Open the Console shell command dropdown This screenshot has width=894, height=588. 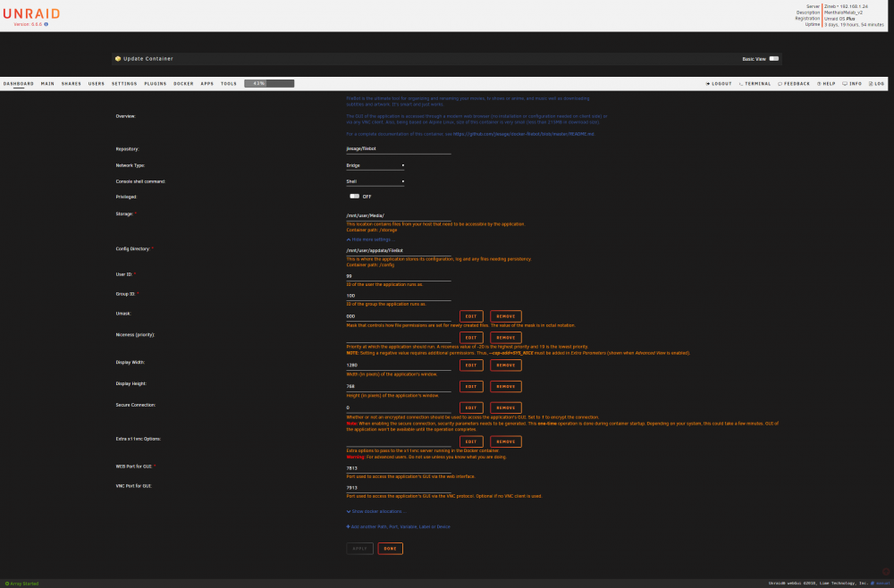(x=375, y=181)
